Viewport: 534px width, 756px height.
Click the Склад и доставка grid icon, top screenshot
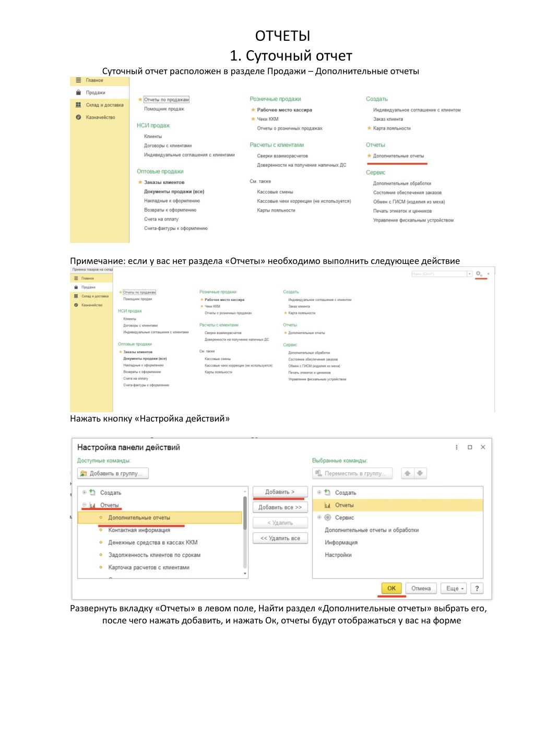[x=78, y=105]
